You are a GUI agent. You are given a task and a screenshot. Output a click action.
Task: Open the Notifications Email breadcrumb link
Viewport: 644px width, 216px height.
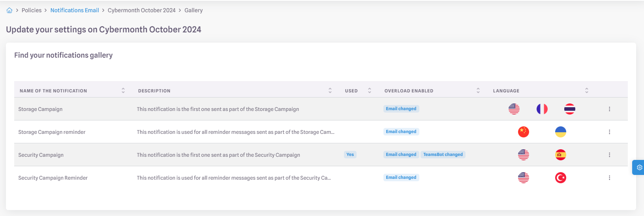pos(75,10)
